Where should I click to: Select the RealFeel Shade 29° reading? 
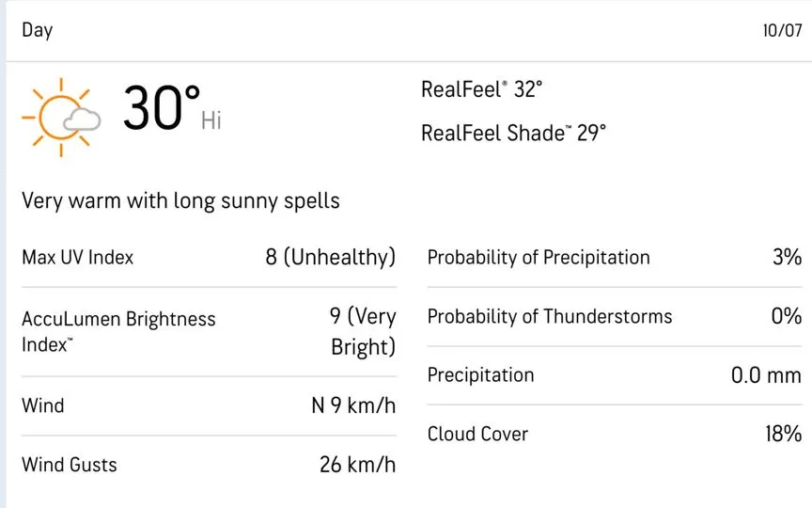click(x=513, y=133)
